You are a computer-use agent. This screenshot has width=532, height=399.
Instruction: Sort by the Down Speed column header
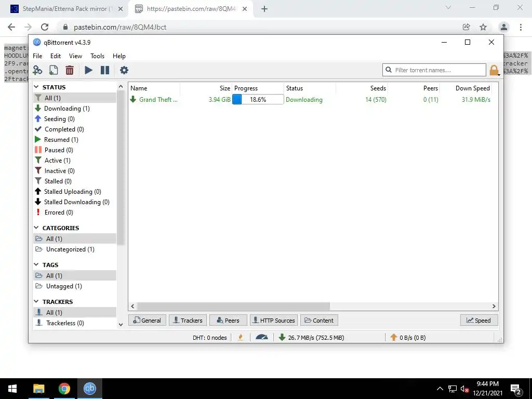[x=466, y=88]
